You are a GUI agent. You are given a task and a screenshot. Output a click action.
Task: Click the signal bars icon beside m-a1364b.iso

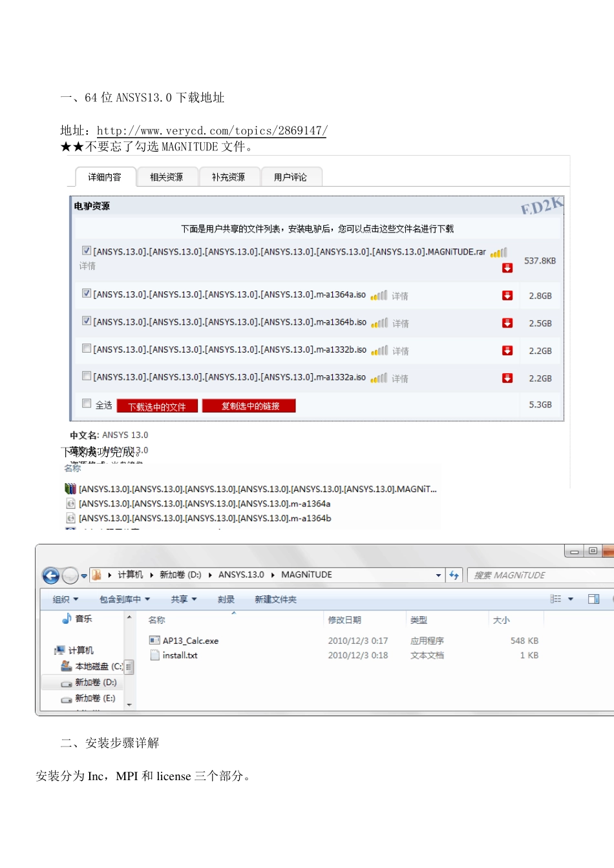(x=380, y=323)
